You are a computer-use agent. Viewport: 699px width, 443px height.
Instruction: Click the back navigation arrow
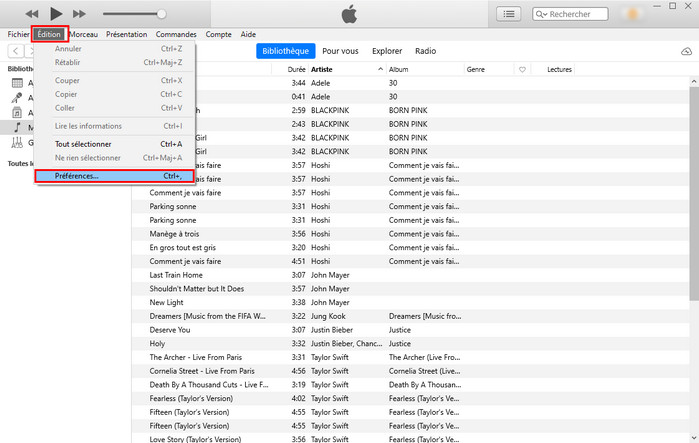click(15, 51)
